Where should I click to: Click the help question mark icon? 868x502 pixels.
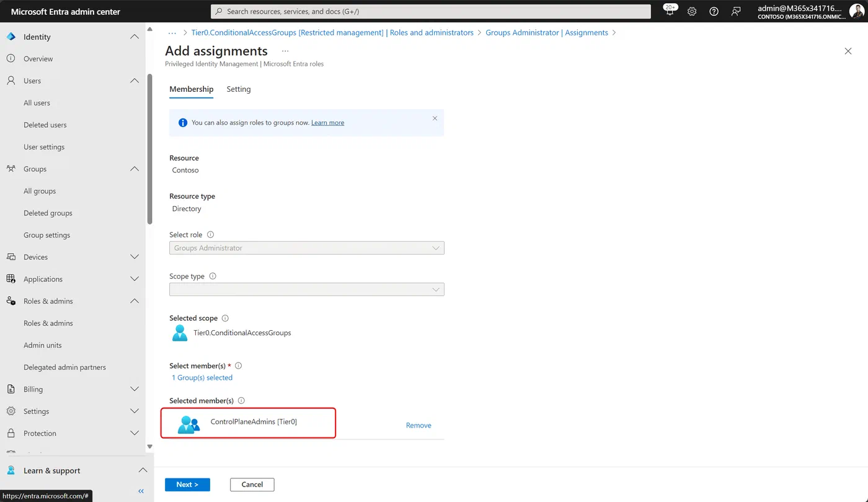pos(714,11)
